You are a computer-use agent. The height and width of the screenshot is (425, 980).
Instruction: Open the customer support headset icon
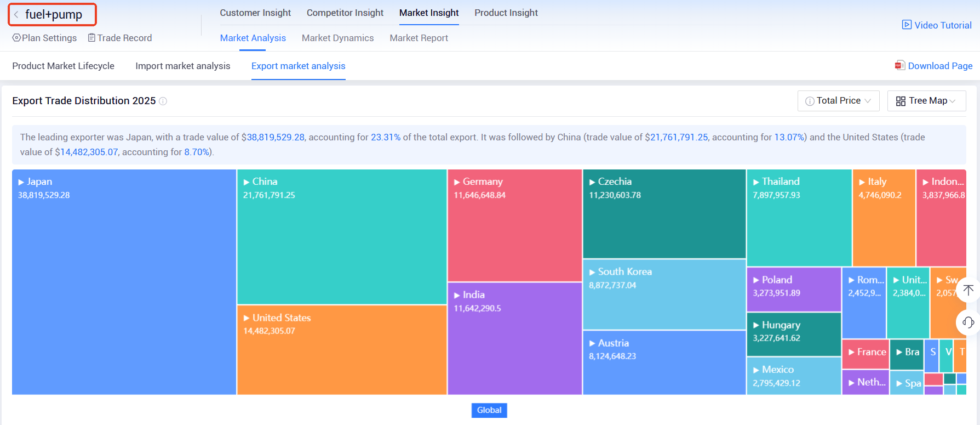coord(968,322)
